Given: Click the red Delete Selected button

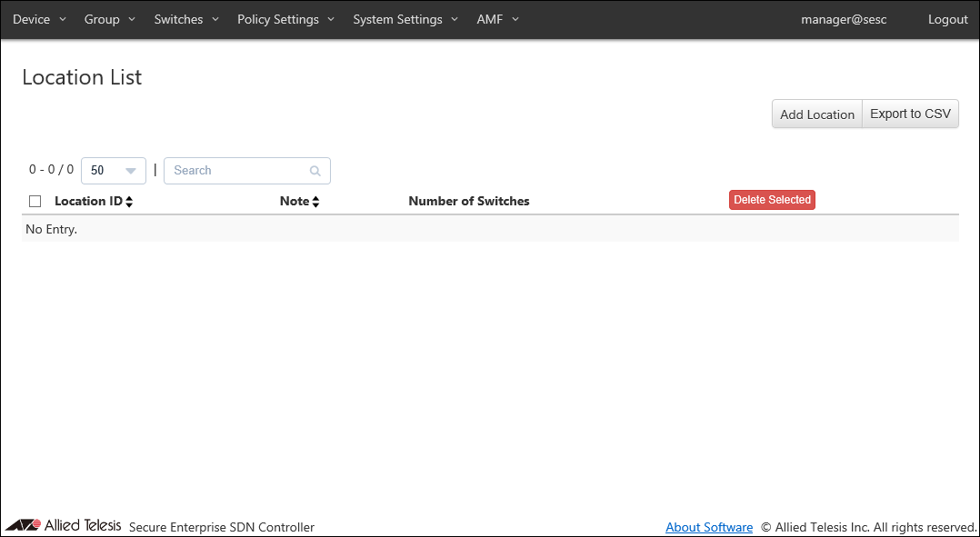Looking at the screenshot, I should tap(772, 200).
